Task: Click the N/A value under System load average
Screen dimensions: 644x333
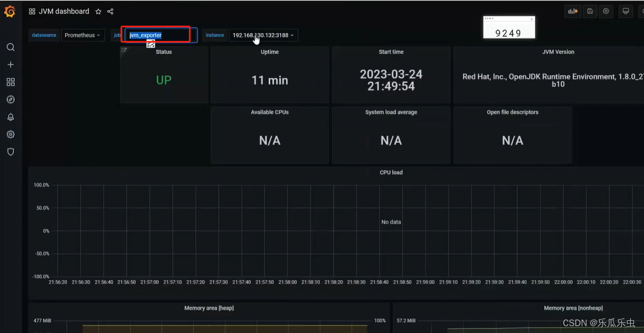Action: [x=391, y=141]
